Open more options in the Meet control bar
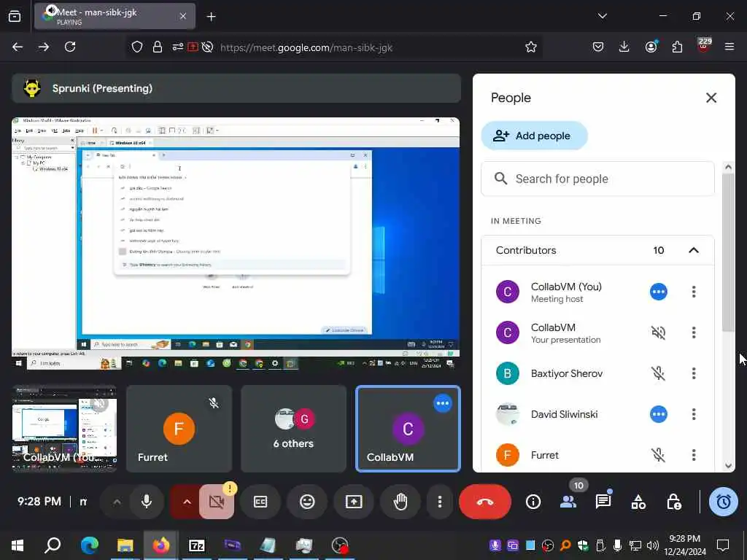Viewport: 747px width, 560px height. coord(440,502)
